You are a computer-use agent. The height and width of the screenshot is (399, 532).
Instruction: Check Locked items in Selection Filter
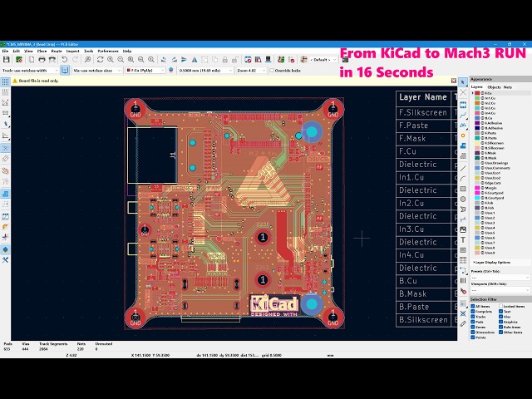(x=500, y=307)
